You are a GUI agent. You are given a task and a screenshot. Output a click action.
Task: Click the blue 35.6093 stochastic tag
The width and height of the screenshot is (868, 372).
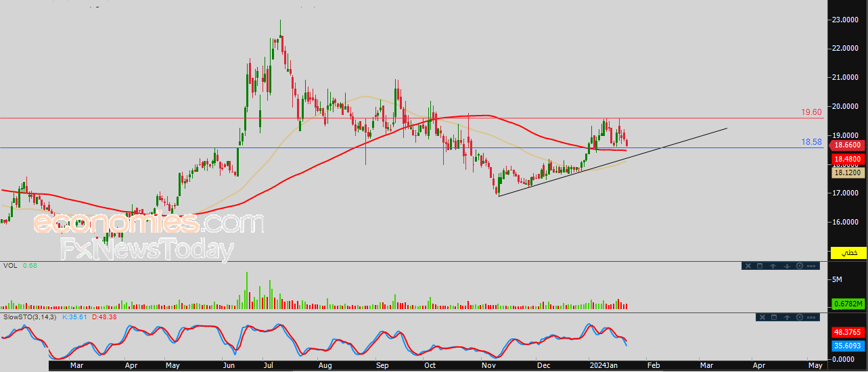coord(848,345)
